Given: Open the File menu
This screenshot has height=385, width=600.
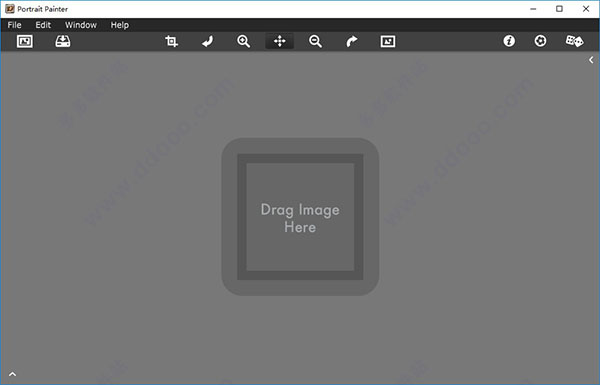Looking at the screenshot, I should [15, 25].
